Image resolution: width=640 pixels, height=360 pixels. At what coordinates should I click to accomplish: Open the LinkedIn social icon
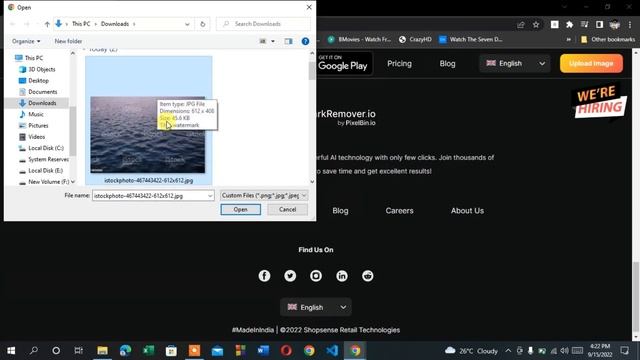(342, 276)
